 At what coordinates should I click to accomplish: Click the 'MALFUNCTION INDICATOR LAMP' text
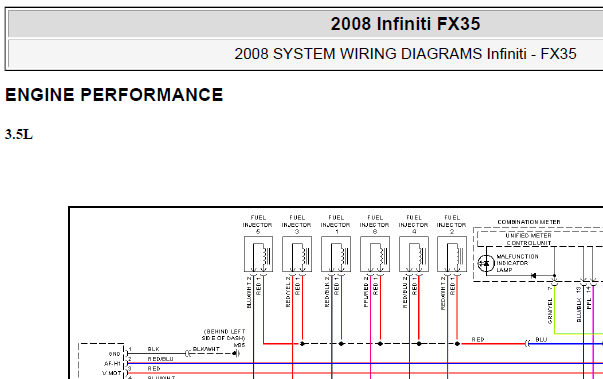point(517,263)
